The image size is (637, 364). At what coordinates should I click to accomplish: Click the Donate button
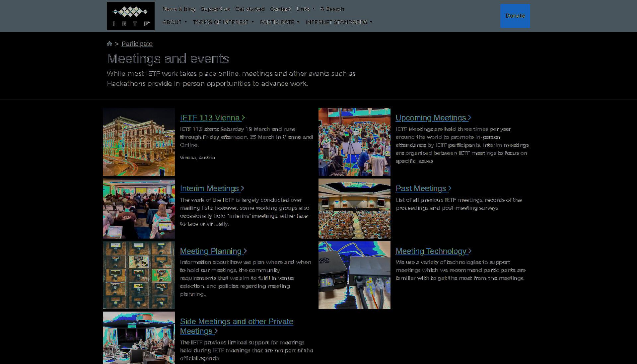[x=515, y=16]
